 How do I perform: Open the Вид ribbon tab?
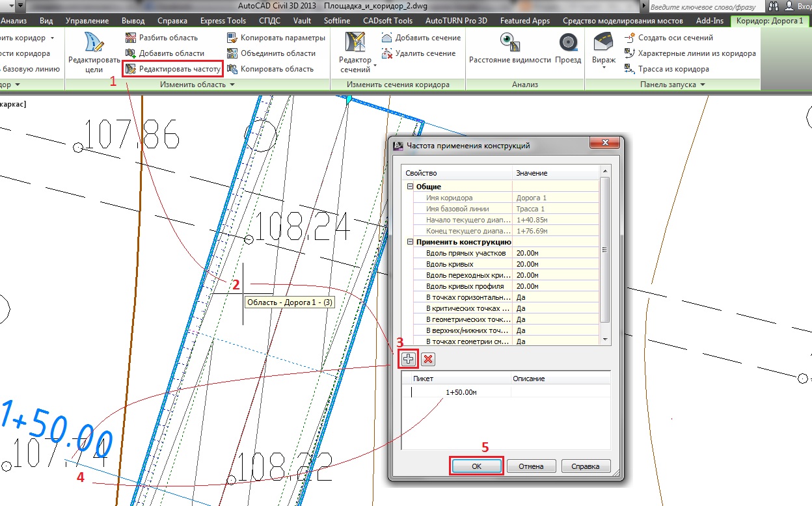pos(46,21)
